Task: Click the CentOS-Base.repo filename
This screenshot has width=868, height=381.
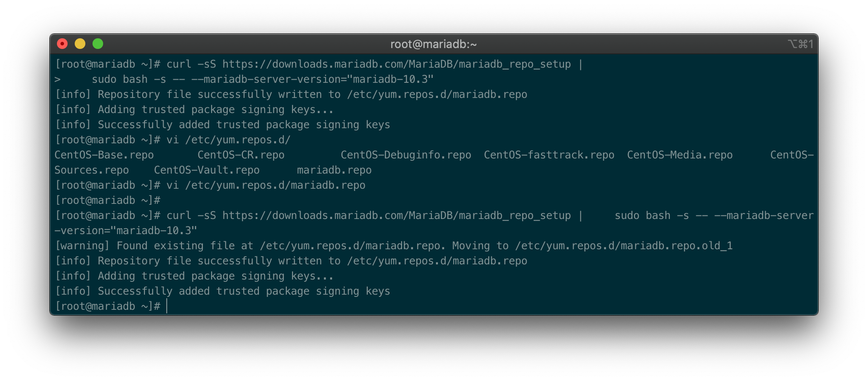Action: coord(104,155)
